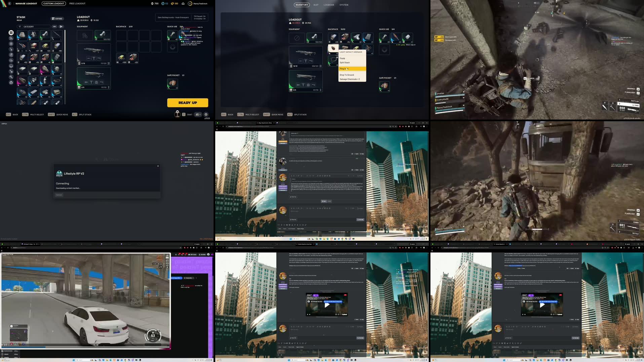Click the back arrow beside MANAGE LOADOUT
Viewport: 644px width, 362px height.
tap(9, 3)
